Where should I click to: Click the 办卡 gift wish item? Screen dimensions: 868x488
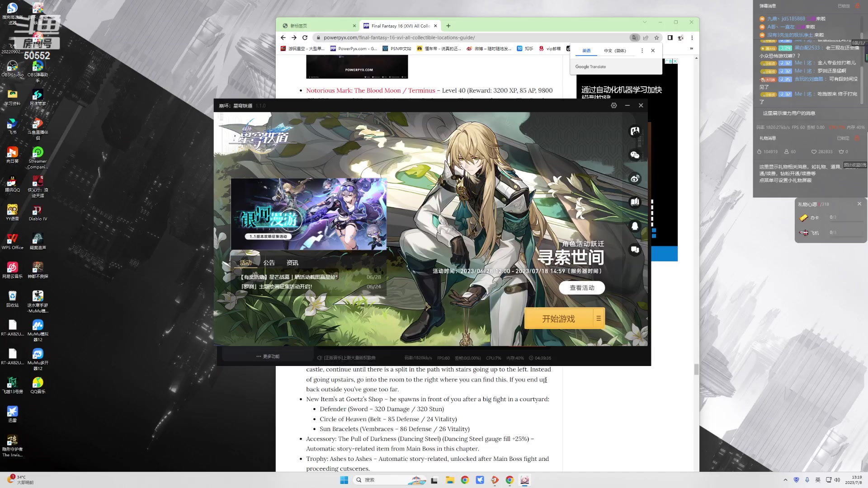809,218
